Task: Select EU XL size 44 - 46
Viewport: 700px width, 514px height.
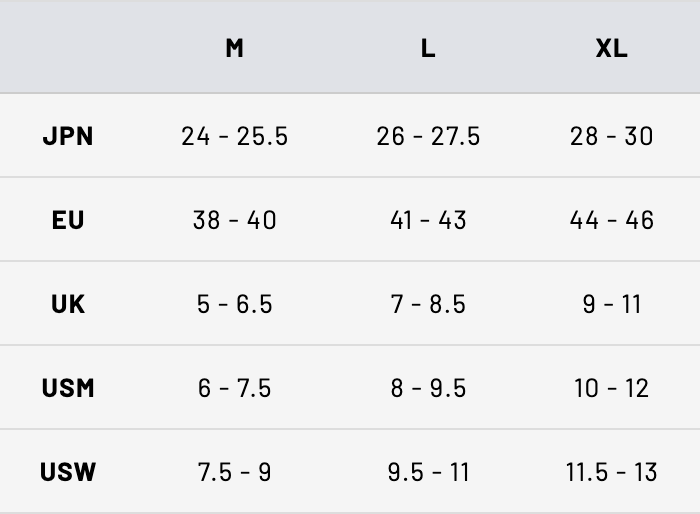Action: point(611,220)
